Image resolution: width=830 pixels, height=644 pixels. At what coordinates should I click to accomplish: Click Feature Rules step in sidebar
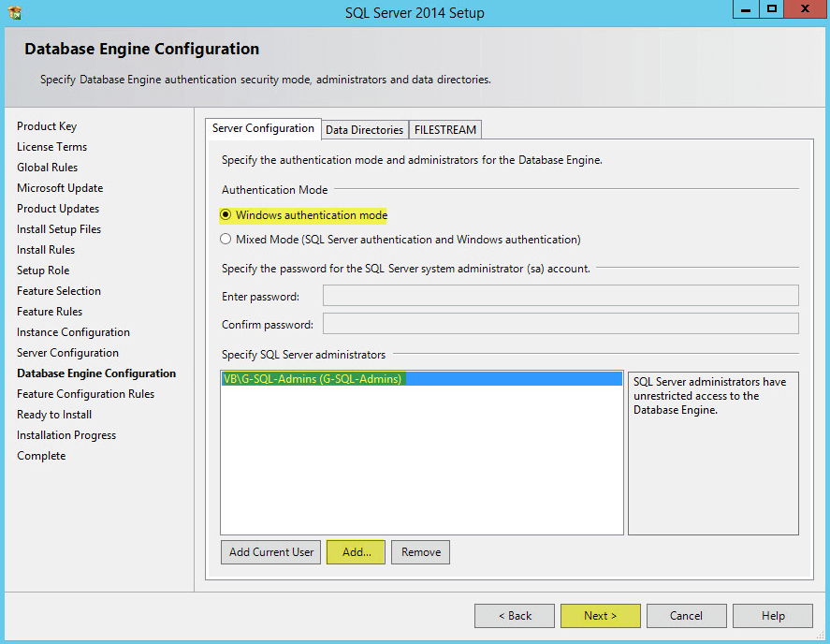point(50,312)
